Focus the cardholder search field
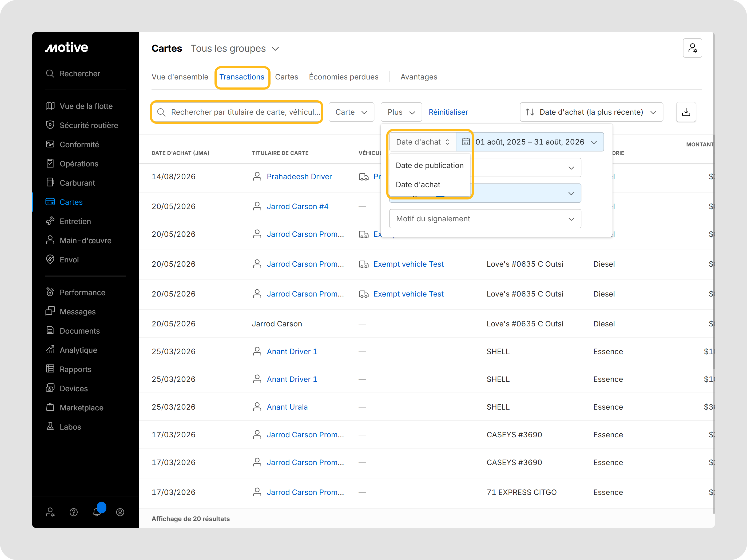This screenshot has width=747, height=560. click(237, 112)
